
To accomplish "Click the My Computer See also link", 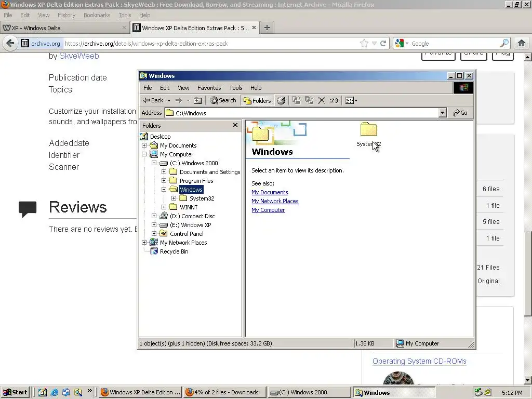I will pos(268,210).
